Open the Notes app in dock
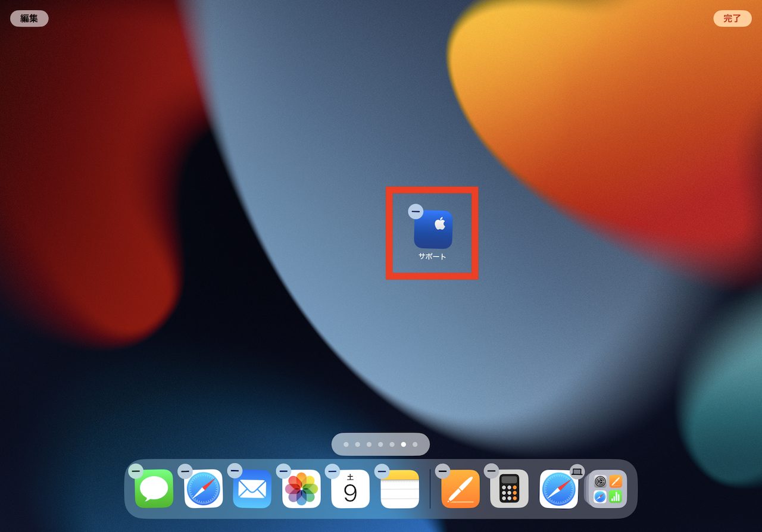 pos(400,489)
